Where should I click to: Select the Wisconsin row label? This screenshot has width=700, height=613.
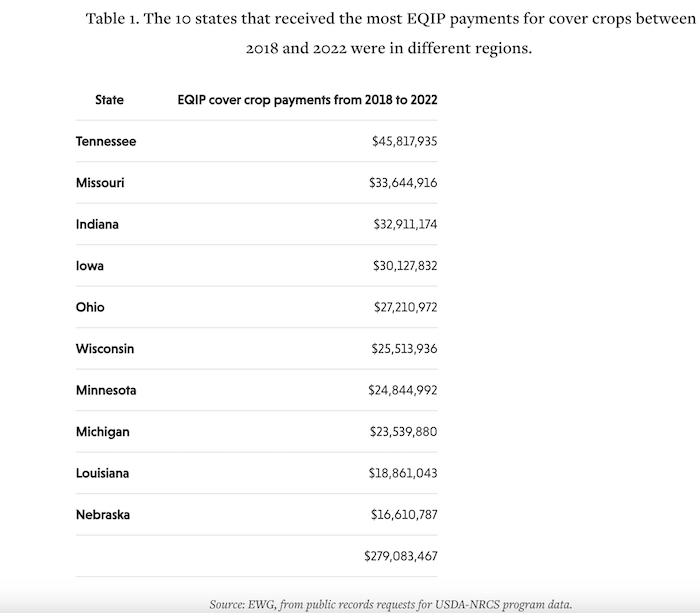click(x=104, y=349)
